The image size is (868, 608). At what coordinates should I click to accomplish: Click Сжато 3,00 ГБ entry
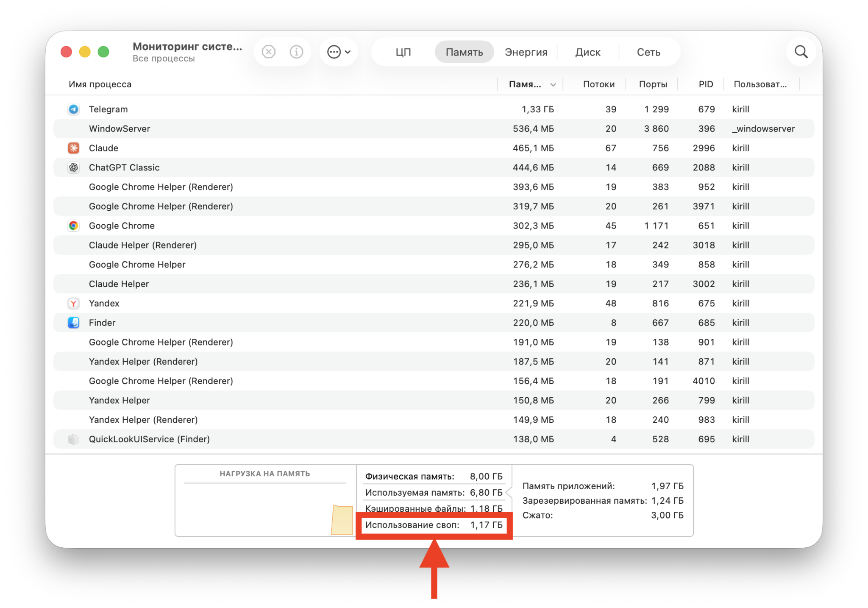603,515
